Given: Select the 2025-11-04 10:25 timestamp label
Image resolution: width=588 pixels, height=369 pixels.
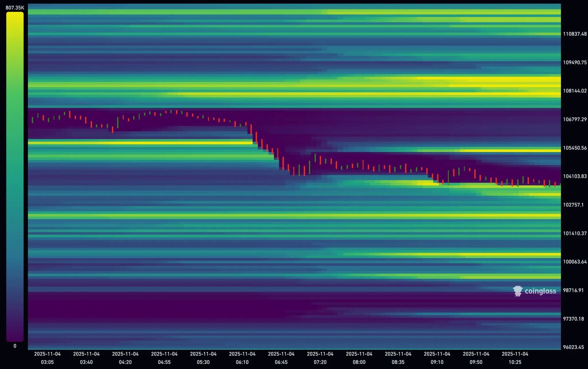Looking at the screenshot, I should pyautogui.click(x=515, y=357).
